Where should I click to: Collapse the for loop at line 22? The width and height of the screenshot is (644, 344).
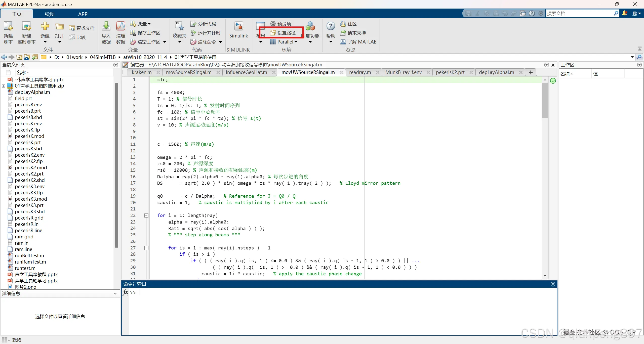[146, 216]
